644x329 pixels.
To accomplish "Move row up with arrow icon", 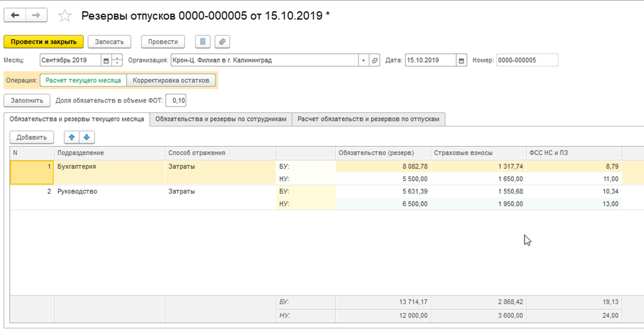I will point(72,137).
